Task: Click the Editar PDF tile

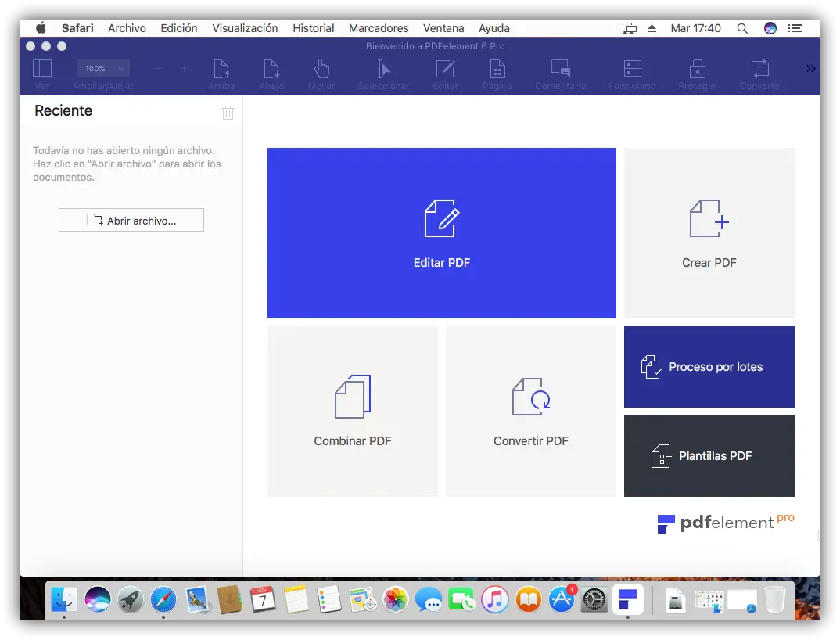Action: [441, 233]
